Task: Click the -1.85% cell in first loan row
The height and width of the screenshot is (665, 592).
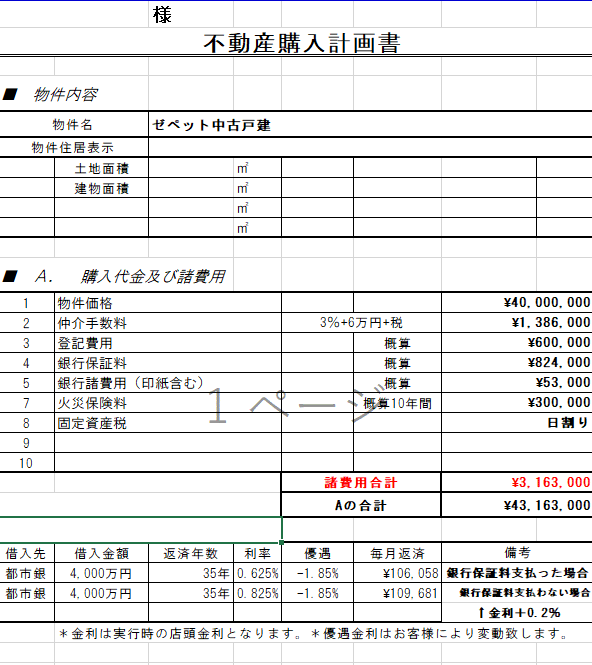Action: (x=318, y=573)
